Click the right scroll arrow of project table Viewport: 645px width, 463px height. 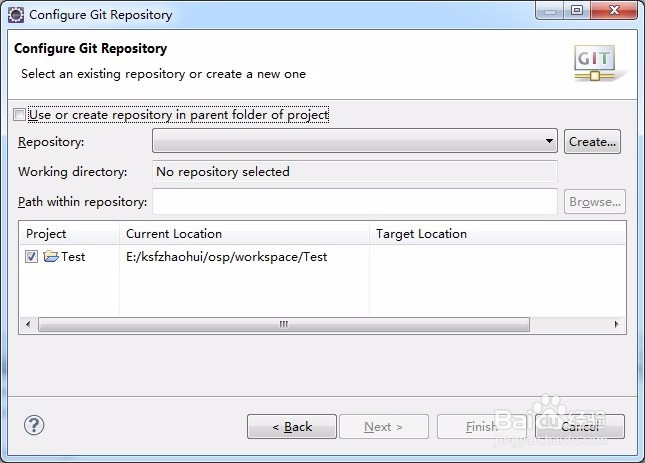[x=616, y=324]
